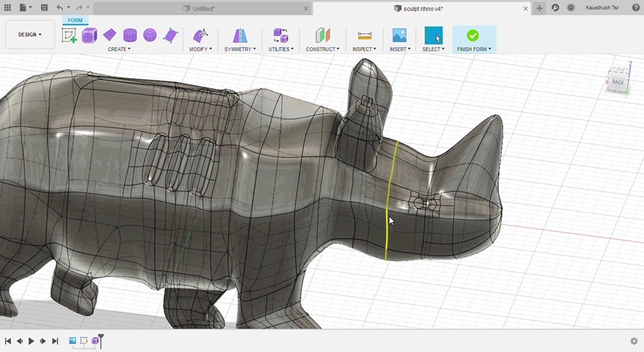Create a Cylinder form
Image resolution: width=644 pixels, height=352 pixels.
tap(130, 35)
